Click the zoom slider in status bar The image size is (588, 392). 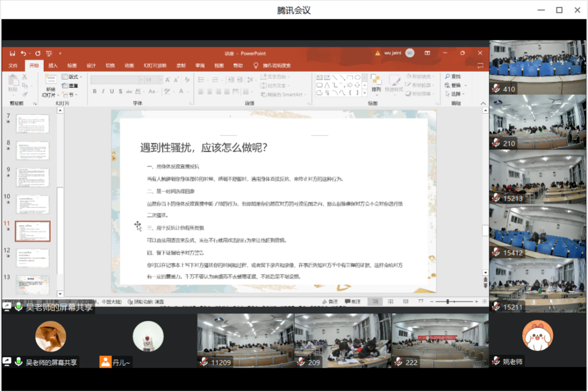click(447, 301)
